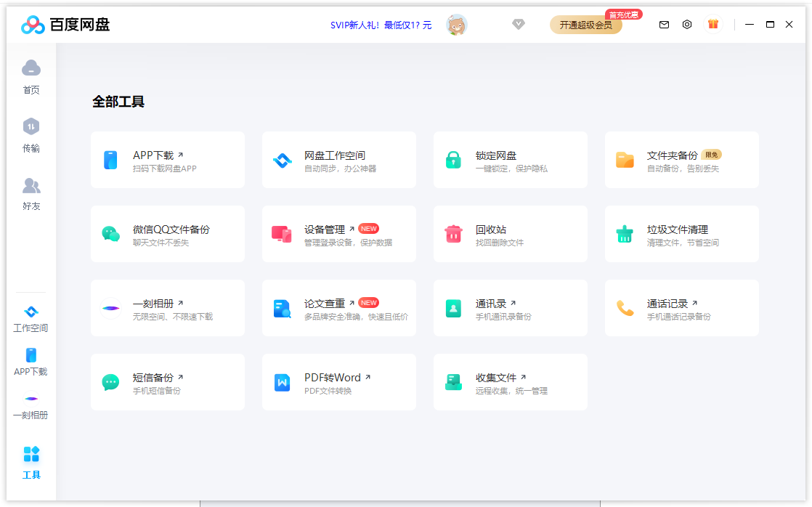
Task: Click the text 远程收集，统一管理
Action: coord(511,391)
